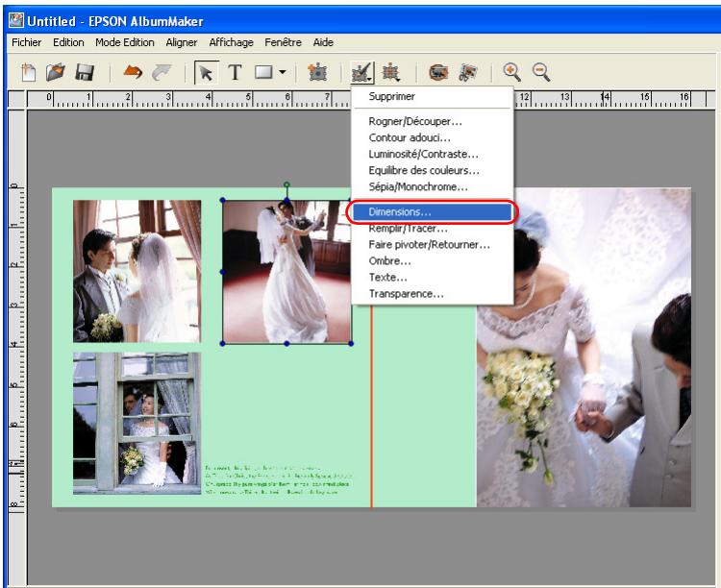
Task: Click the green rotation handle above photo
Action: (x=286, y=184)
